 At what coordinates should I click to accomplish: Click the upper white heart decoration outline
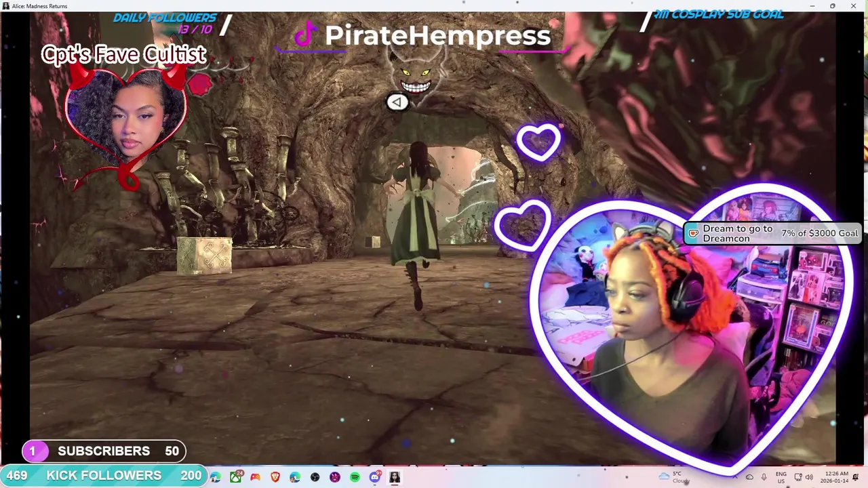(x=538, y=142)
